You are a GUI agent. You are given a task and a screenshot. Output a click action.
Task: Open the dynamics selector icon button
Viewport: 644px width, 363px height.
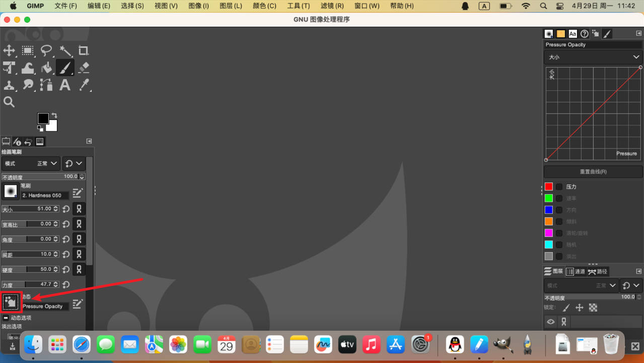point(11,302)
